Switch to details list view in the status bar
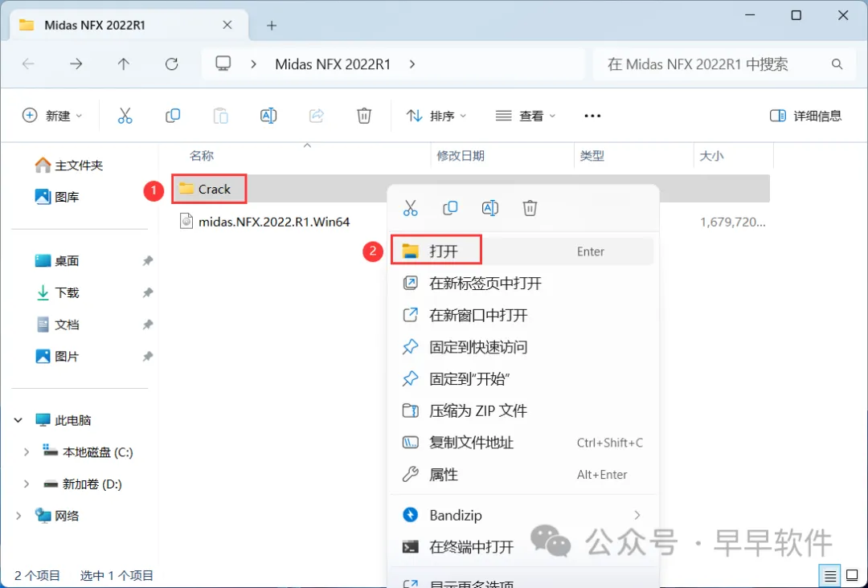Image resolution: width=868 pixels, height=588 pixels. (x=830, y=576)
